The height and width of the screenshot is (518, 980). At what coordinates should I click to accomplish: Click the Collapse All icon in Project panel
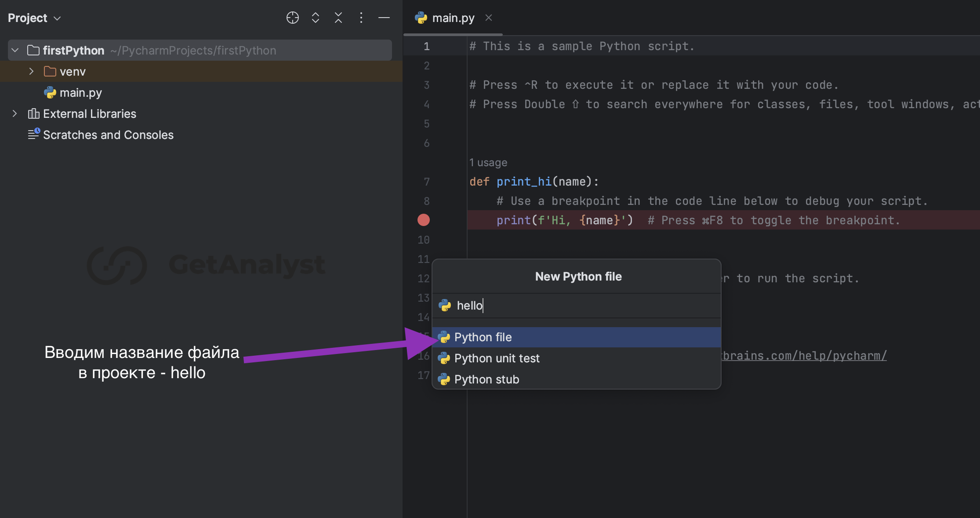pyautogui.click(x=338, y=18)
